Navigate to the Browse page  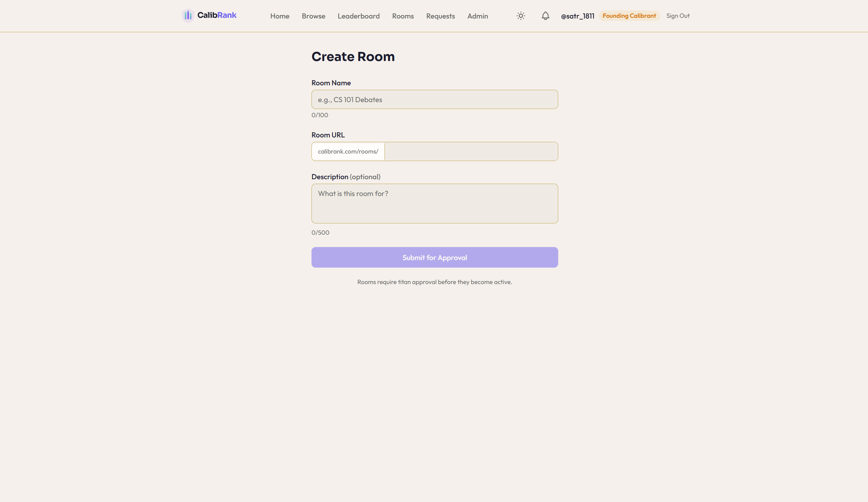click(313, 16)
